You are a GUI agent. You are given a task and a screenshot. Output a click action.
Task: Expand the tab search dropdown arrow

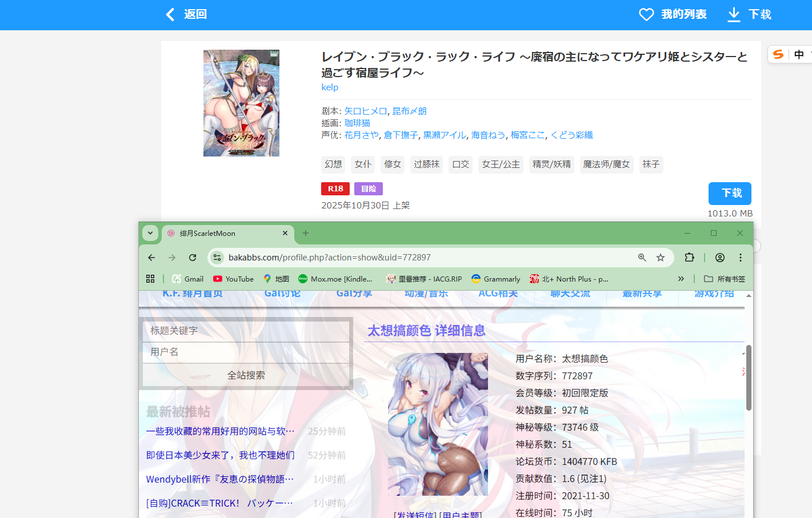(150, 233)
